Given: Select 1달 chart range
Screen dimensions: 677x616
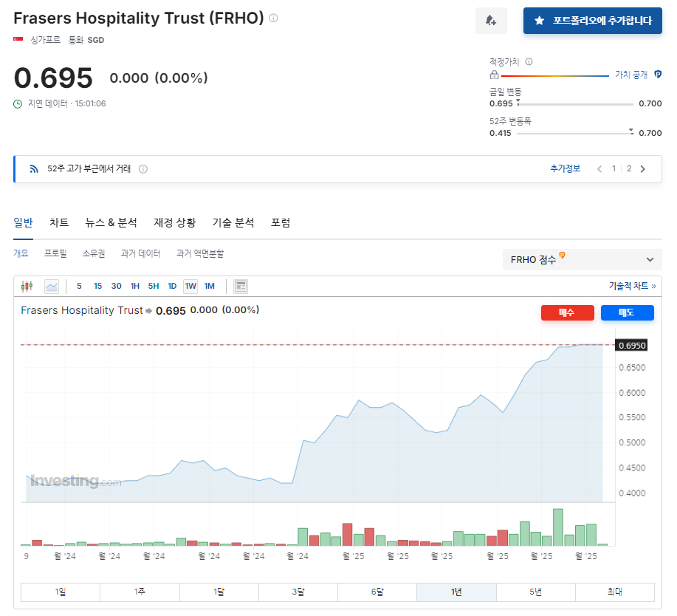Looking at the screenshot, I should pos(219,592).
